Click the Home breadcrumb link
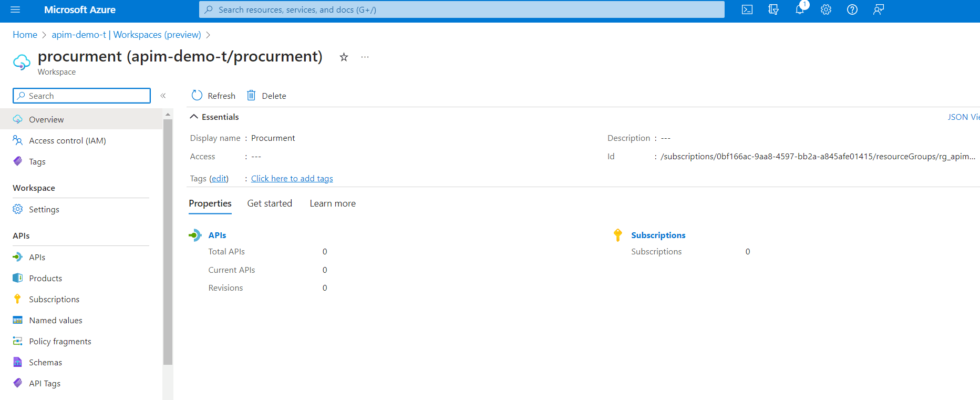Screen dimensions: 980x400 25,35
